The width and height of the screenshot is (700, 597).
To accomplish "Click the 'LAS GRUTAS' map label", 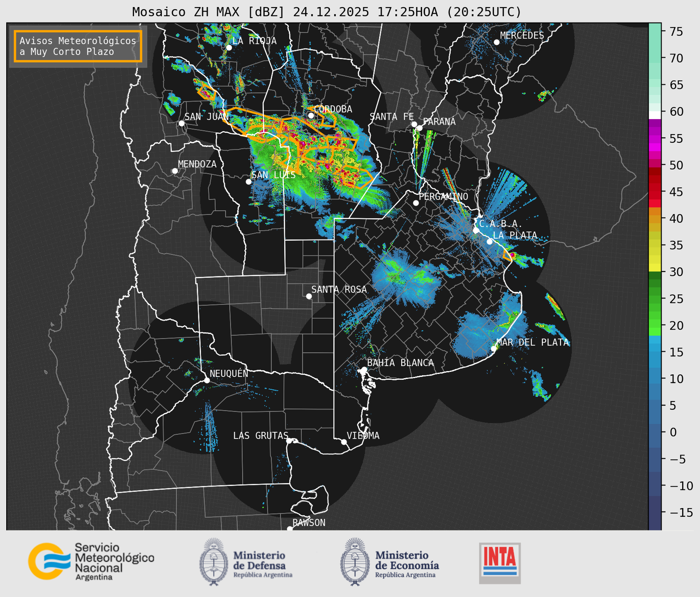I will point(261,436).
